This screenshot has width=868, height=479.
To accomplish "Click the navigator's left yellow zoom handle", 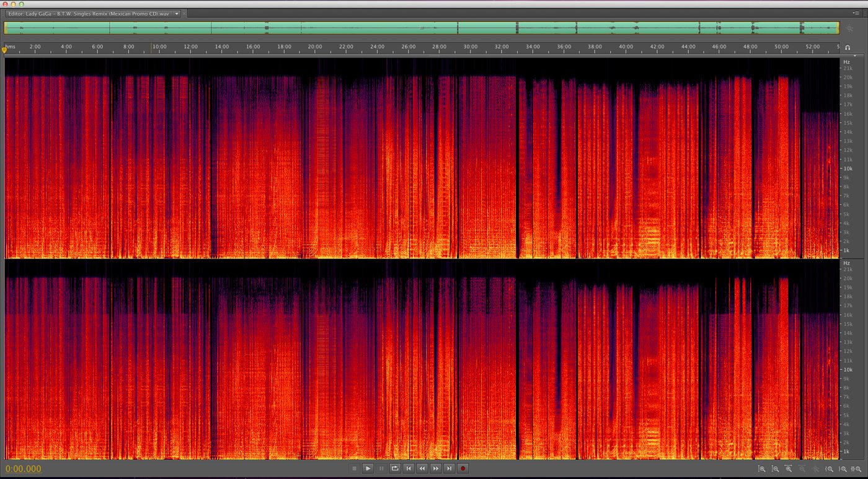I will pos(6,28).
